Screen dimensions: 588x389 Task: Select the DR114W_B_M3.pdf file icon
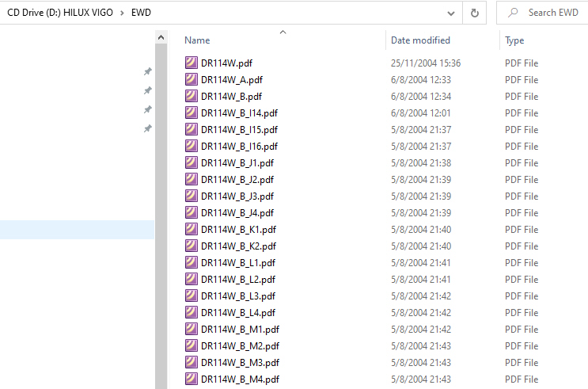192,362
